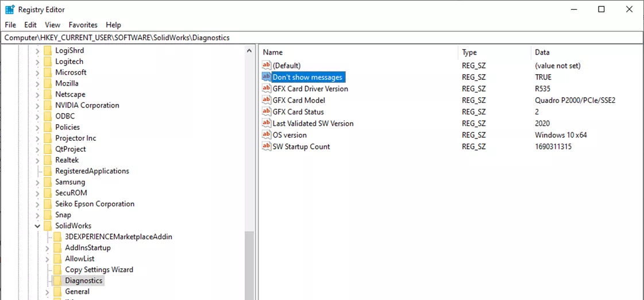This screenshot has width=644, height=300.
Task: Click the R535 data cell
Action: coord(542,89)
